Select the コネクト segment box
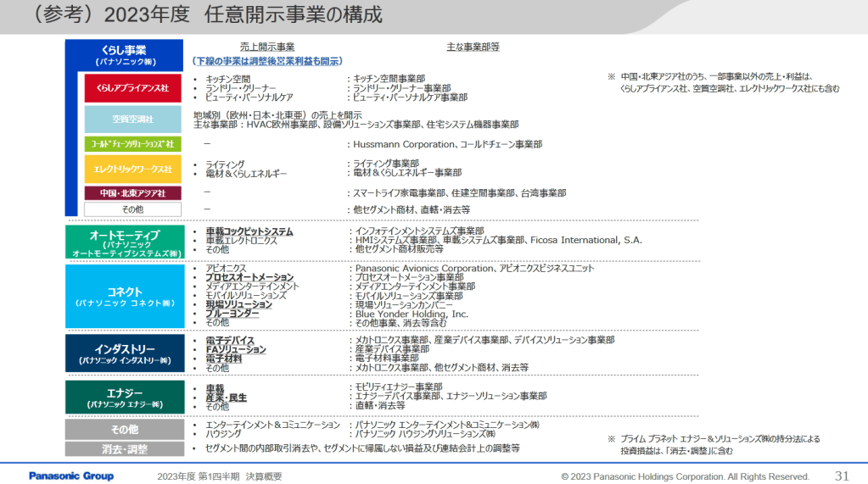Screen dimensions: 868x484 point(124,295)
